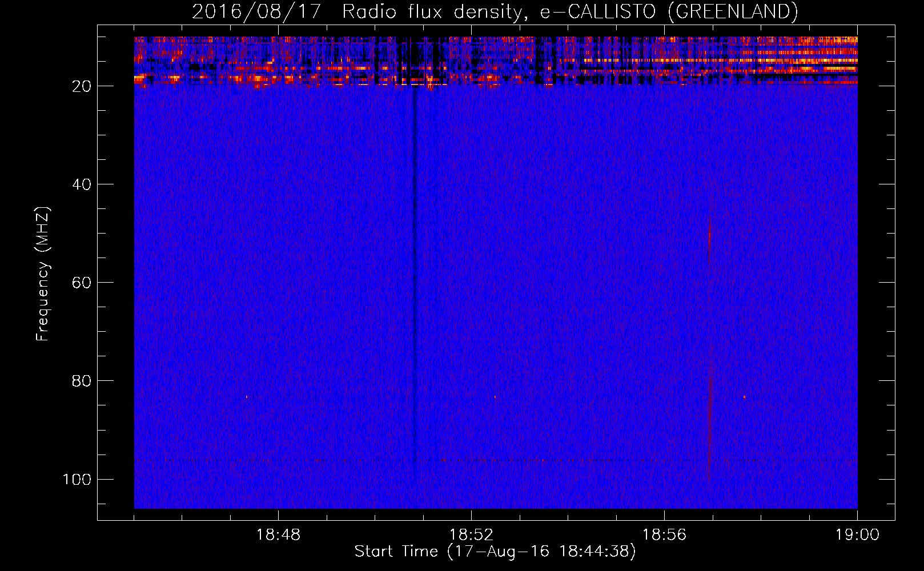Click the 18:48 time tick label

[x=278, y=535]
